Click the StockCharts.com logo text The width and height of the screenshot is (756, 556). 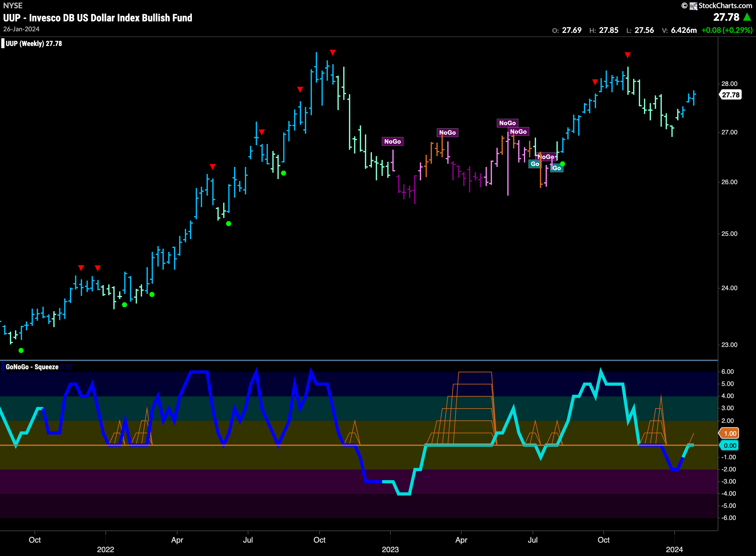pyautogui.click(x=725, y=6)
